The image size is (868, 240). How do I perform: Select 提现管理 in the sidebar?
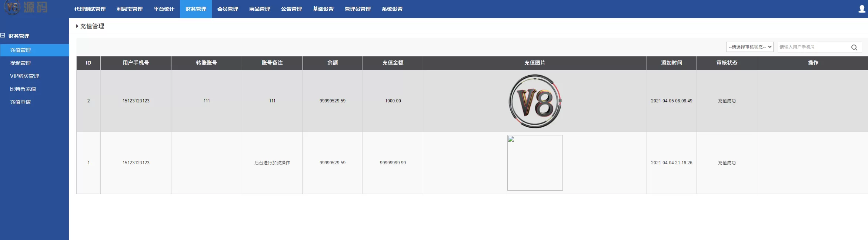[x=20, y=63]
